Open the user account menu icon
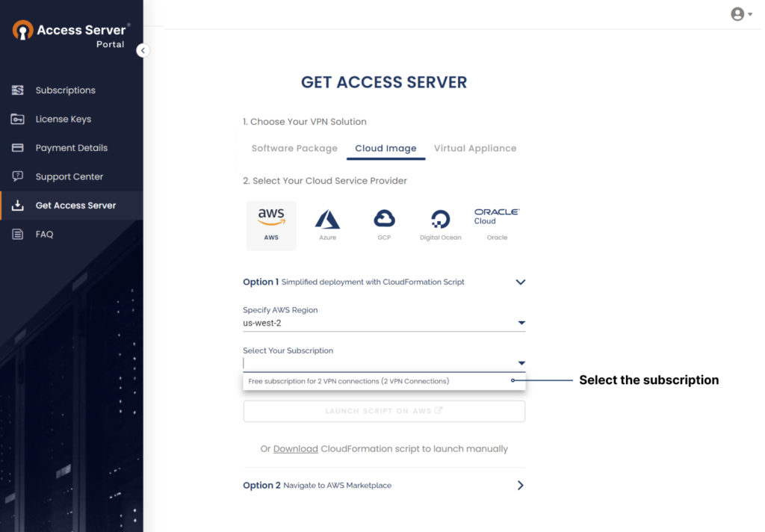Screen dimensions: 765x532 [740, 14]
